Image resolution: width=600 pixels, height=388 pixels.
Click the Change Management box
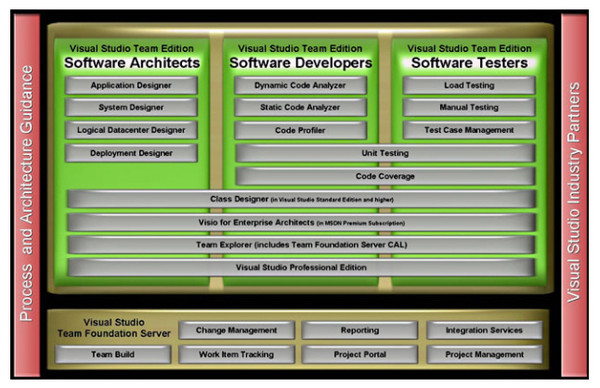click(x=236, y=330)
